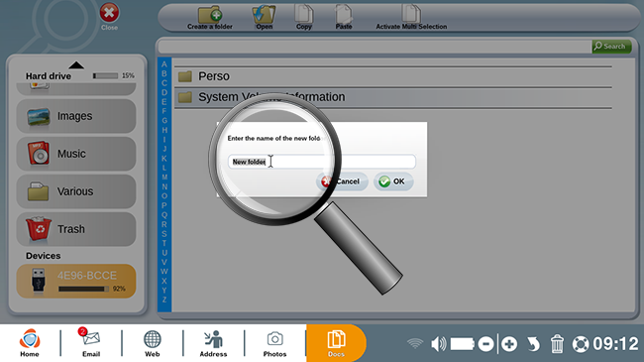
Task: Click the USB device 92% usage bar
Action: pos(84,289)
